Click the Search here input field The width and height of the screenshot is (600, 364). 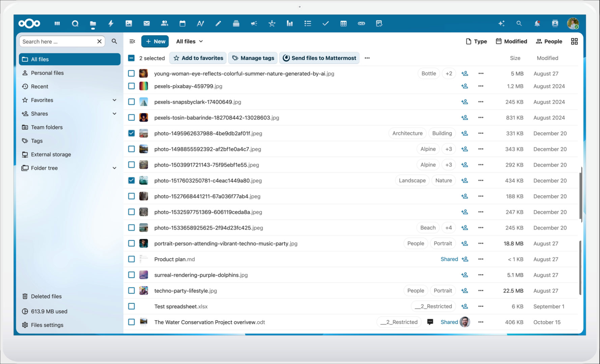(57, 41)
